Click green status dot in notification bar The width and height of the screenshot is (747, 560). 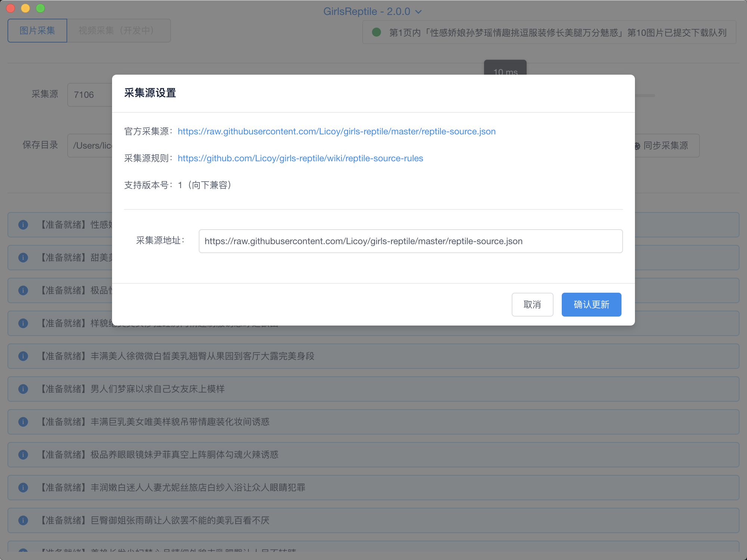(x=376, y=32)
